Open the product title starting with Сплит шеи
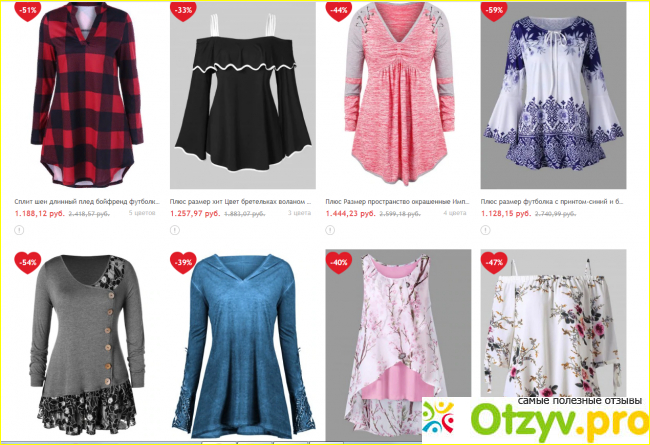The height and width of the screenshot is (445, 650). click(87, 202)
